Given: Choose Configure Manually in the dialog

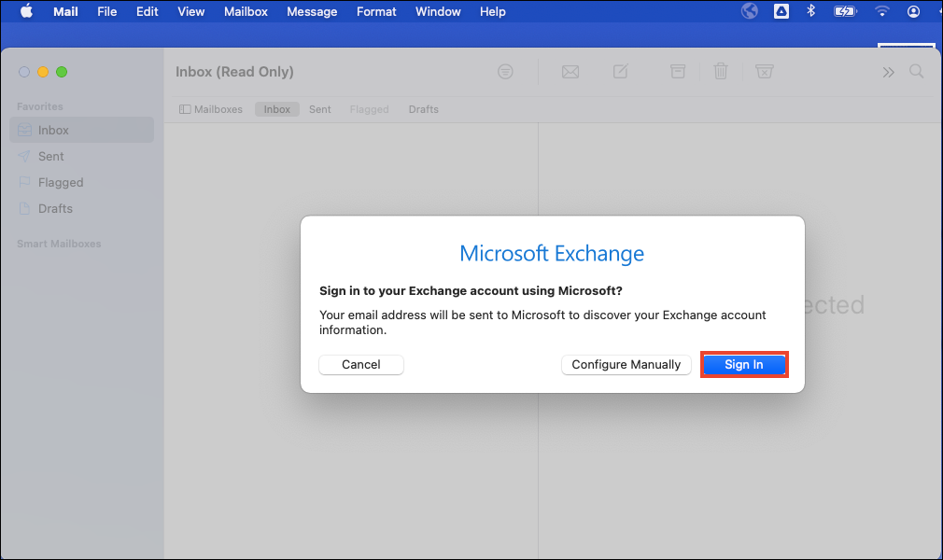Looking at the screenshot, I should [x=626, y=365].
